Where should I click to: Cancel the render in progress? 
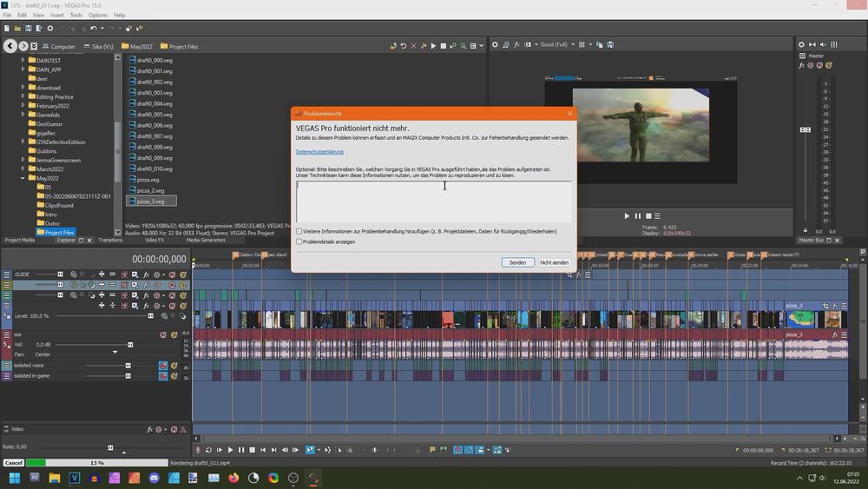click(x=14, y=463)
